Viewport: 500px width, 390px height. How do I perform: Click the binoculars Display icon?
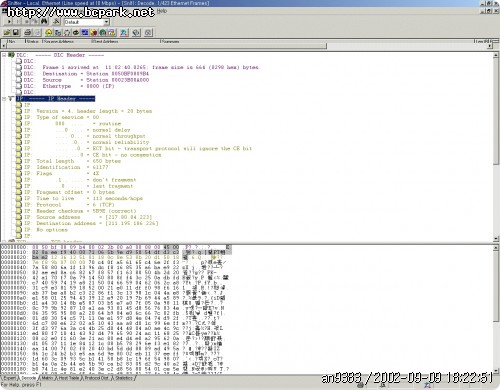point(44,22)
